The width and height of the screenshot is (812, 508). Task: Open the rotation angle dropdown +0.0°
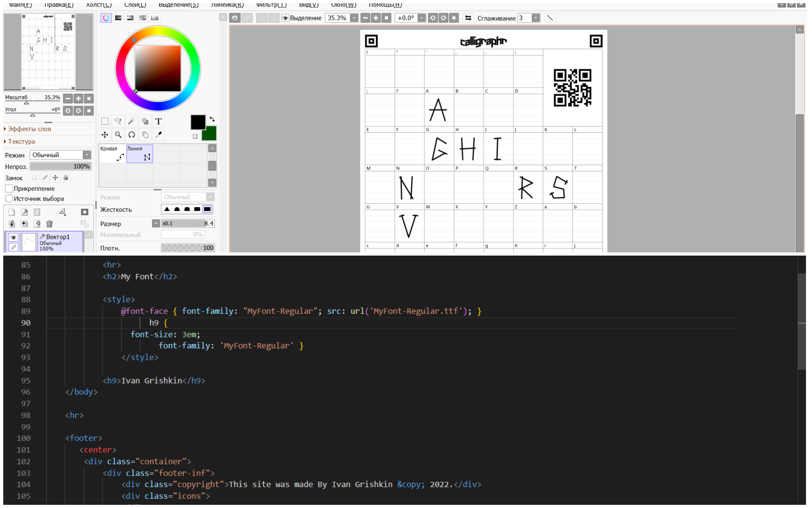point(422,18)
